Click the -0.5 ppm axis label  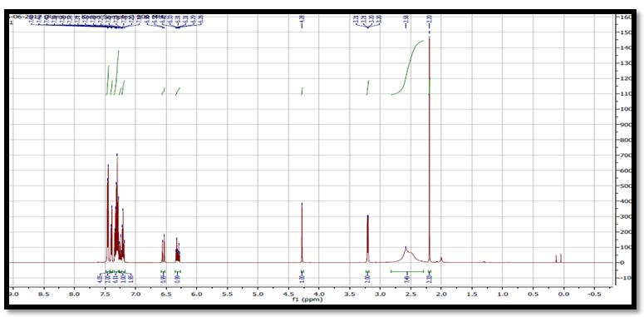click(594, 294)
